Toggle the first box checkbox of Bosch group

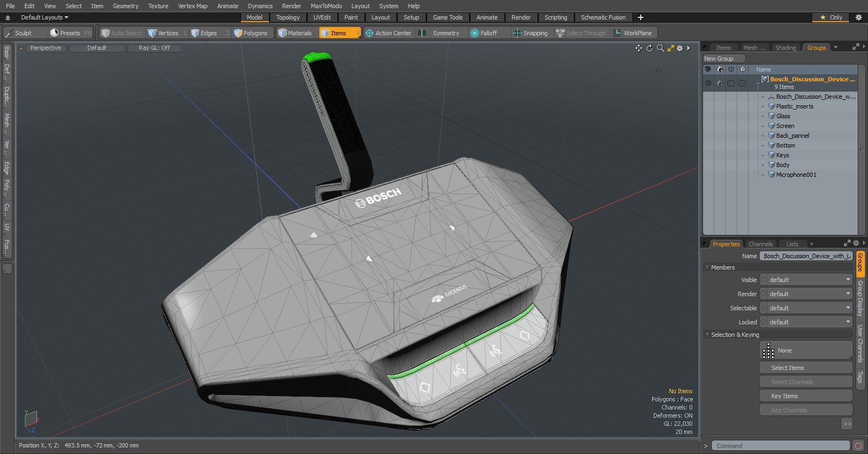pos(731,83)
